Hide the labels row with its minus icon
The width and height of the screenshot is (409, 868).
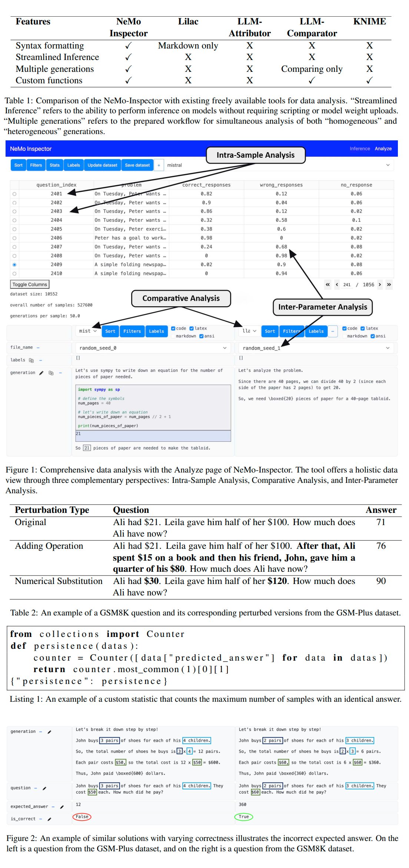pyautogui.click(x=40, y=360)
